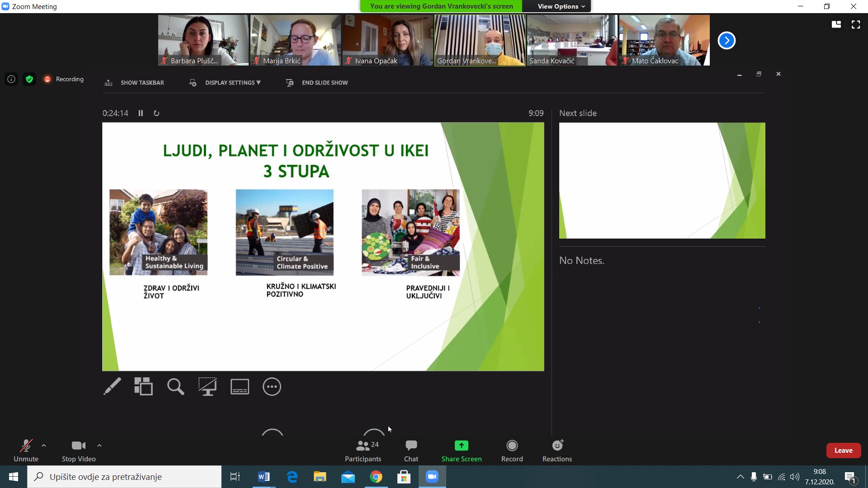Select Marija Brkić video tile

pos(295,40)
